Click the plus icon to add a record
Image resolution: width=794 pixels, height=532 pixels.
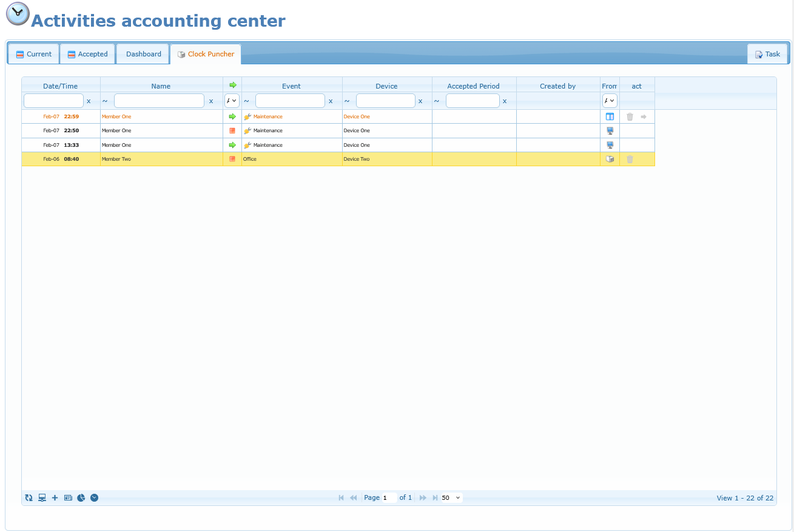55,497
